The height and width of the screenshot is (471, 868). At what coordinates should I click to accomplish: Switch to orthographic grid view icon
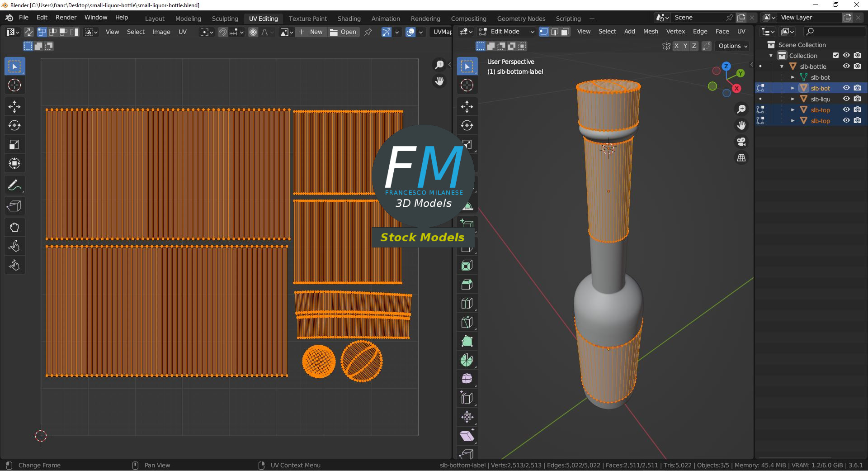(741, 158)
